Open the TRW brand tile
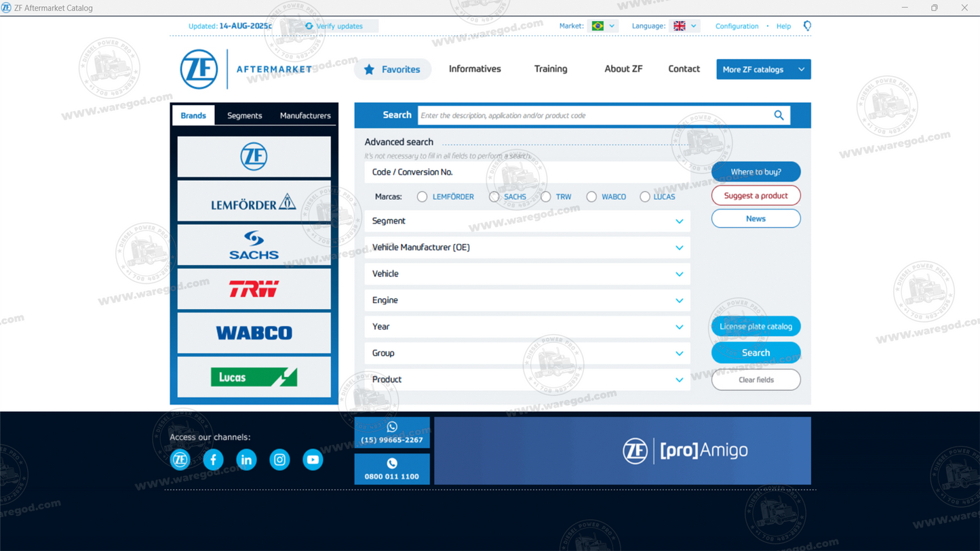Image resolution: width=980 pixels, height=551 pixels. (254, 289)
